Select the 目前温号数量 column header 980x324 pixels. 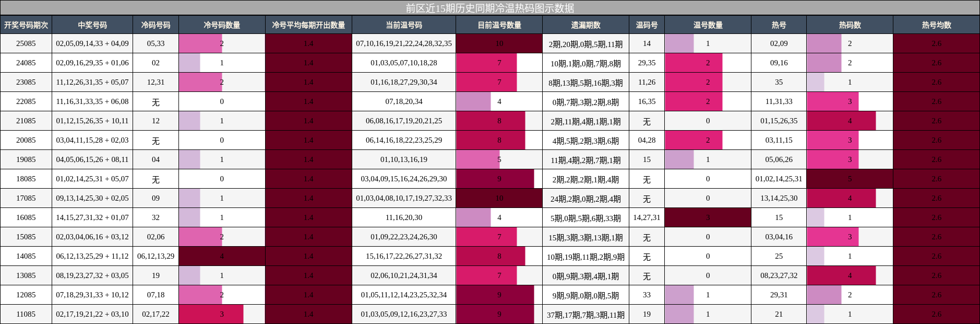[x=499, y=25]
